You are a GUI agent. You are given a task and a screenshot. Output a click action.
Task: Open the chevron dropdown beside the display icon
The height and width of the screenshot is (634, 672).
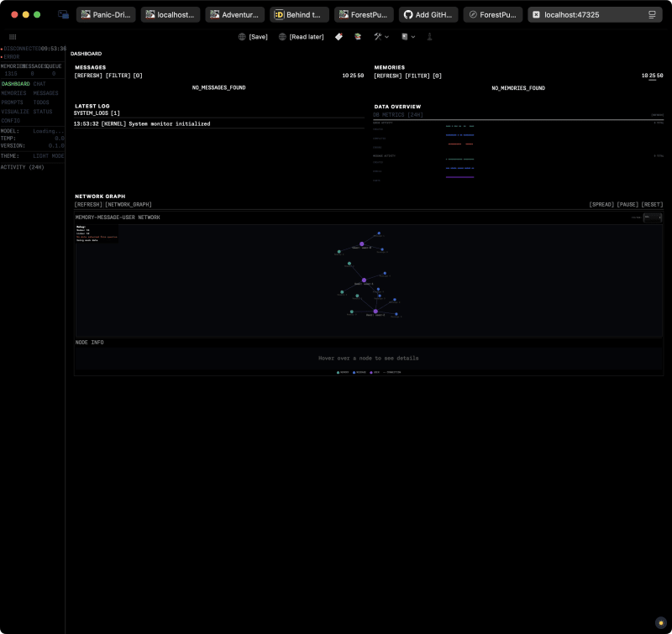pyautogui.click(x=413, y=36)
